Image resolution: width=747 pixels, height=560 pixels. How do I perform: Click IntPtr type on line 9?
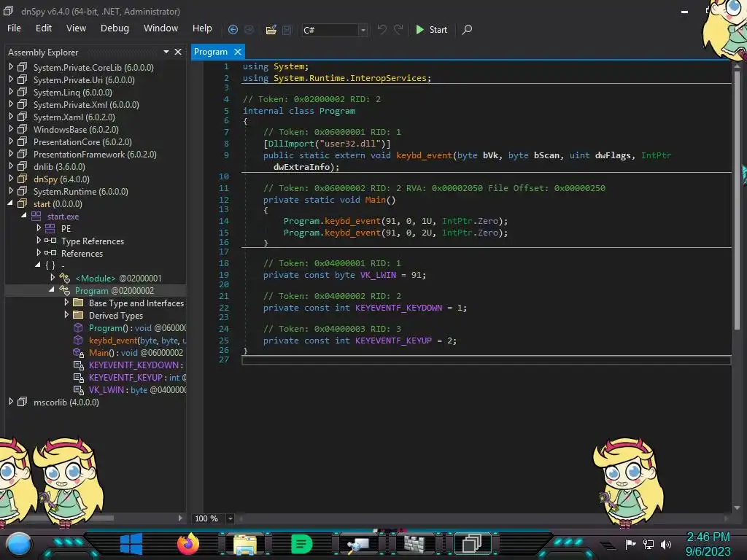click(x=656, y=155)
